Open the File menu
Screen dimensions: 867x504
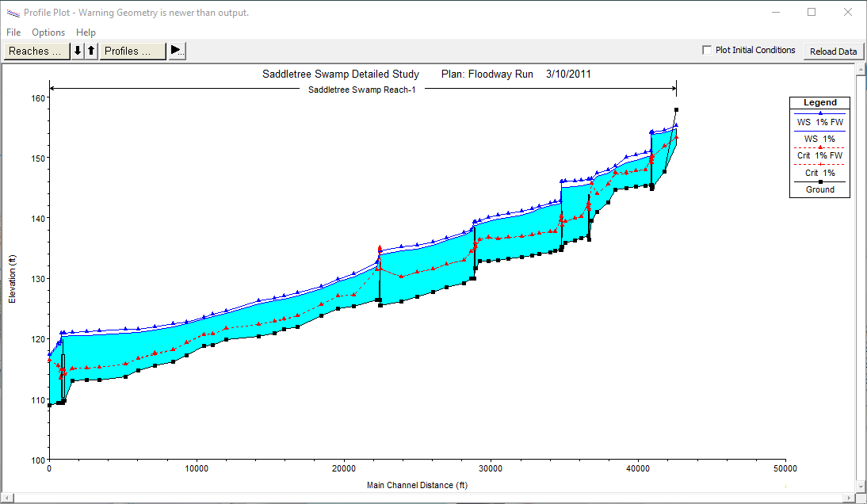(x=13, y=32)
